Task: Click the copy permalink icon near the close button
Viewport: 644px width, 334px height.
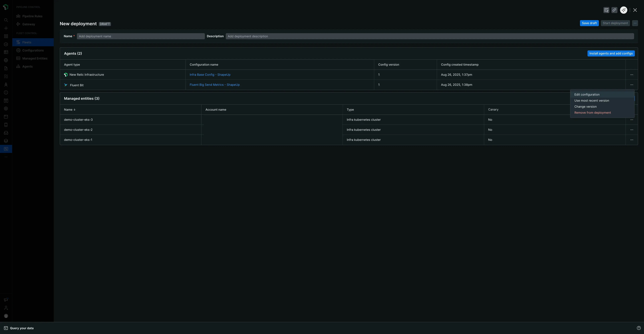Action: click(615, 10)
